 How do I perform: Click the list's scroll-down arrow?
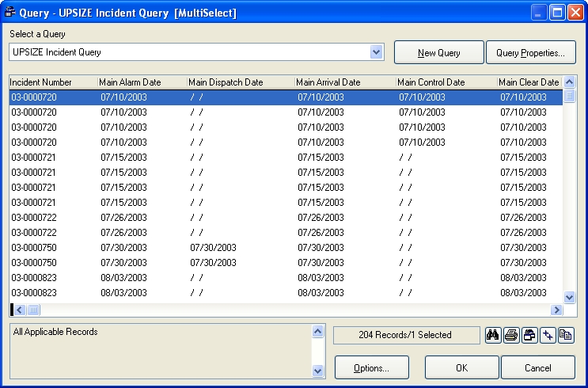(x=569, y=297)
